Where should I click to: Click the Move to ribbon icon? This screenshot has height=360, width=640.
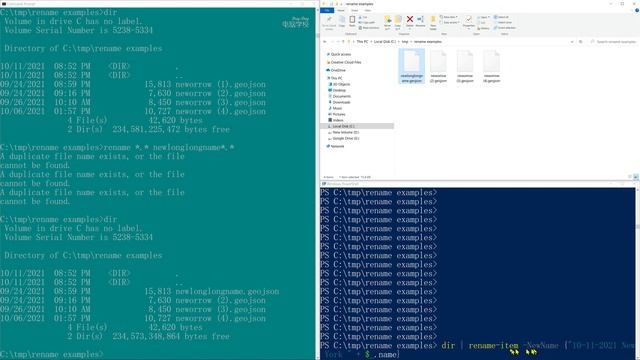coord(387,22)
